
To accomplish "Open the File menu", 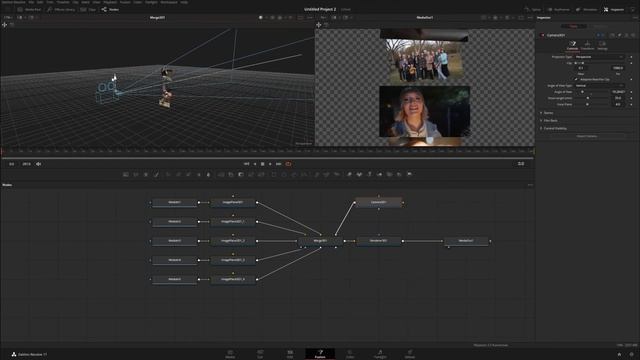I will [31, 2].
